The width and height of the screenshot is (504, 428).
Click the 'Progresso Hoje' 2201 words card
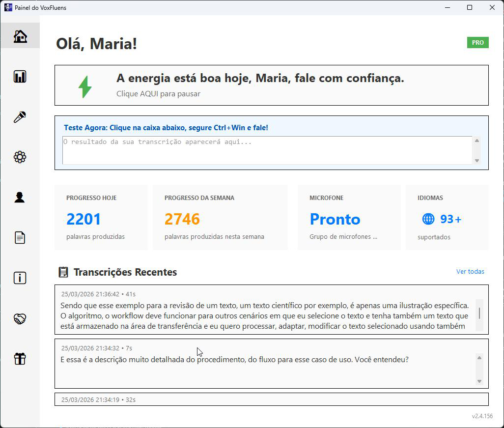click(x=101, y=218)
